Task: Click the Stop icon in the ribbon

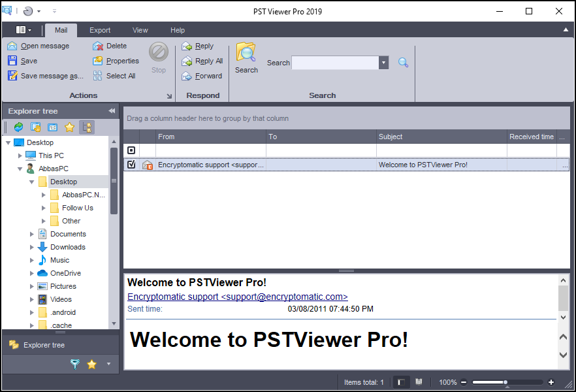Action: [x=159, y=52]
